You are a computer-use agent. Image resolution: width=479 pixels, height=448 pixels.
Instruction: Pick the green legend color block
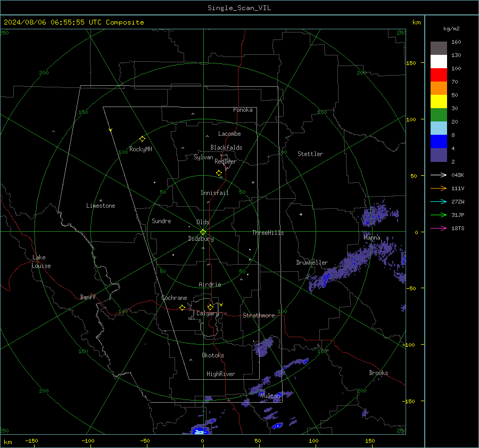439,115
